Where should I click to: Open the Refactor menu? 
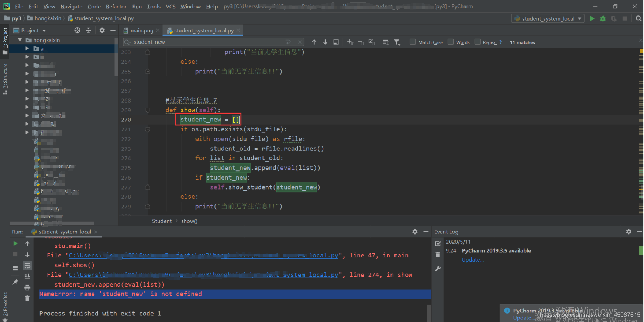116,6
